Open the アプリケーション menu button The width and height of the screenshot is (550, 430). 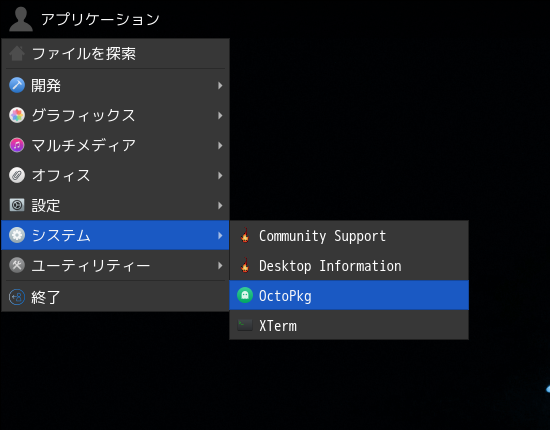click(84, 19)
